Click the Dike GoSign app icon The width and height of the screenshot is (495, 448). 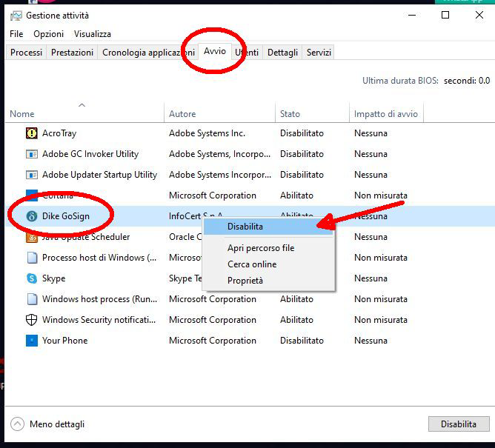point(32,216)
